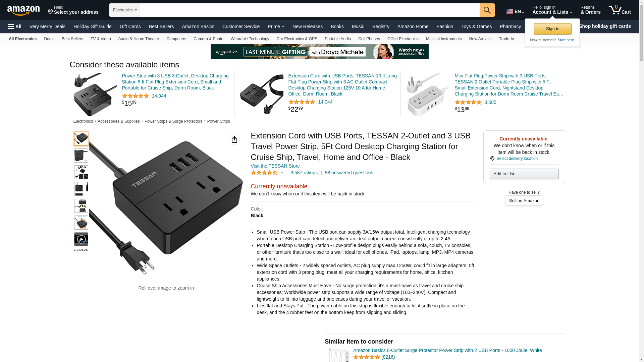Expand the Electronics search category dropdown
Viewport: 644px width, 362px height.
(125, 10)
